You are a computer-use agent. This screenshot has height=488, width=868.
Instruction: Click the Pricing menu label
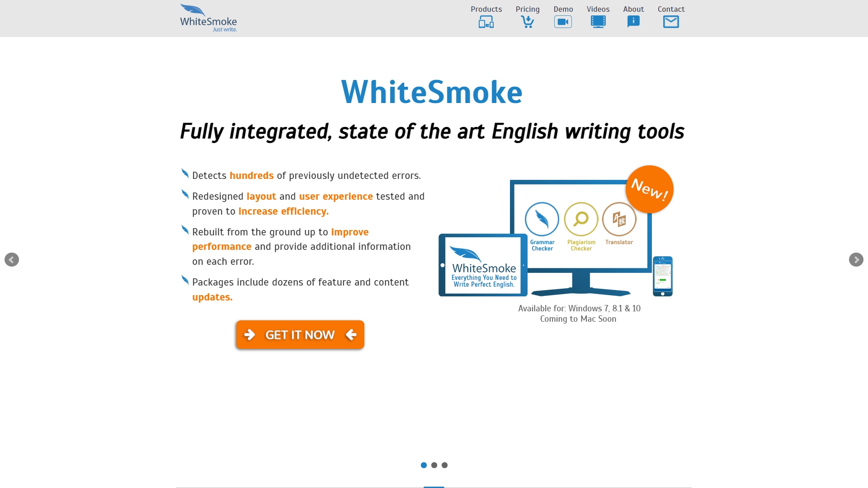[528, 9]
